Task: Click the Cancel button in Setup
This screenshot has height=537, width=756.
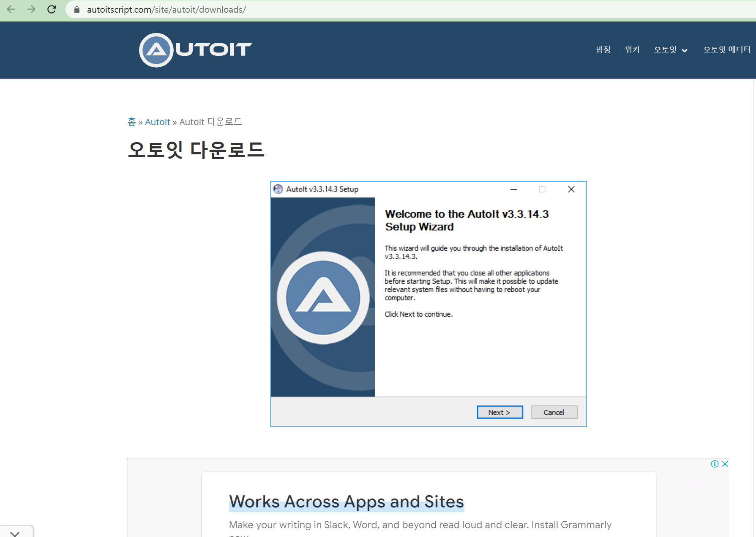Action: click(554, 412)
